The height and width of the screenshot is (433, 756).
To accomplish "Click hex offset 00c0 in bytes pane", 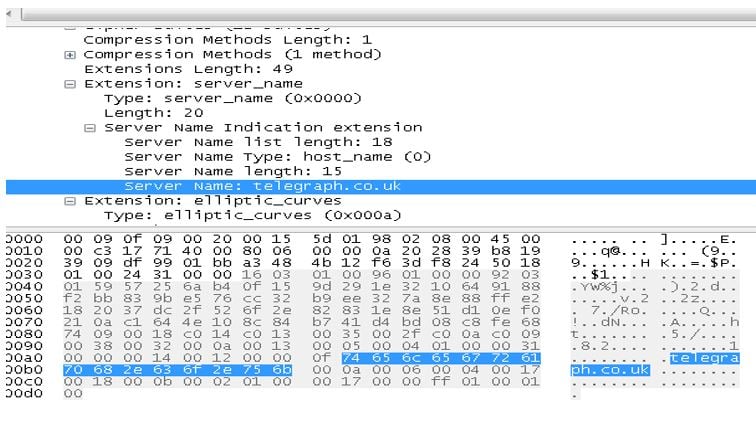I will (24, 381).
